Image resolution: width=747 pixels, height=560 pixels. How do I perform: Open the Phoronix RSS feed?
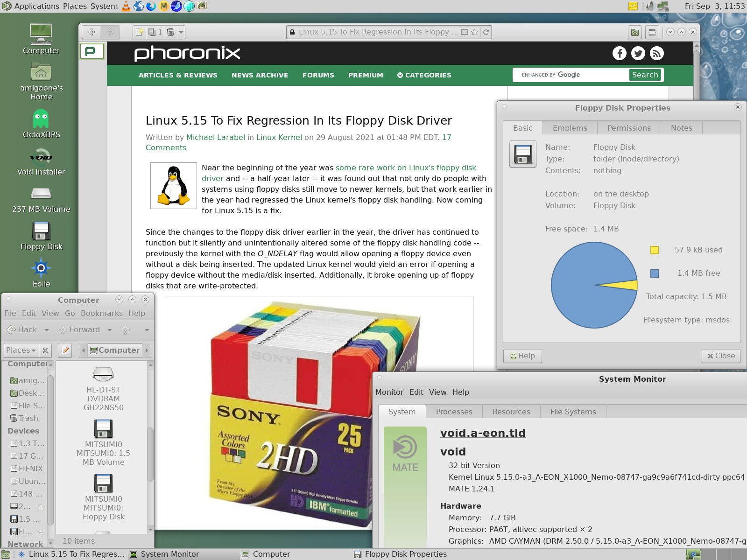click(x=657, y=53)
